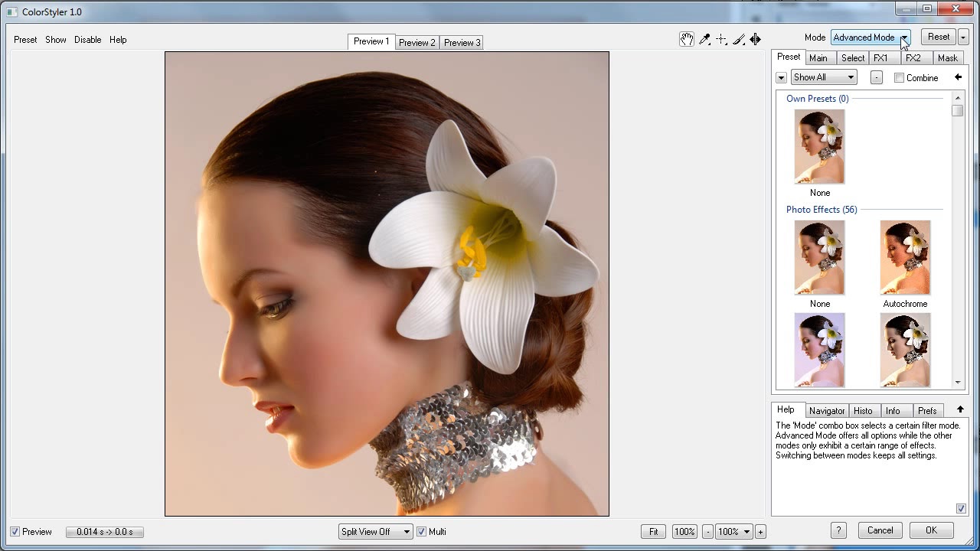Switch to the Preview 2 tab
This screenshot has height=551, width=980.
[417, 43]
